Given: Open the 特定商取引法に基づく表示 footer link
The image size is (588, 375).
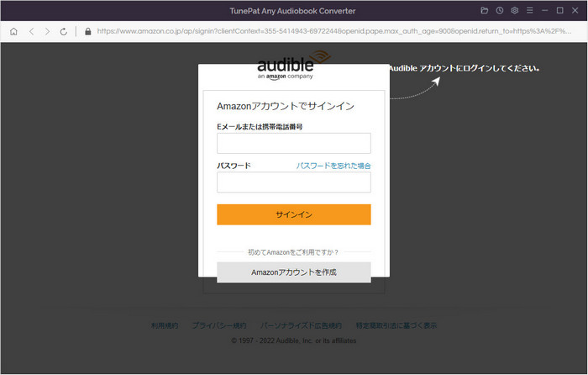Looking at the screenshot, I should coord(396,325).
